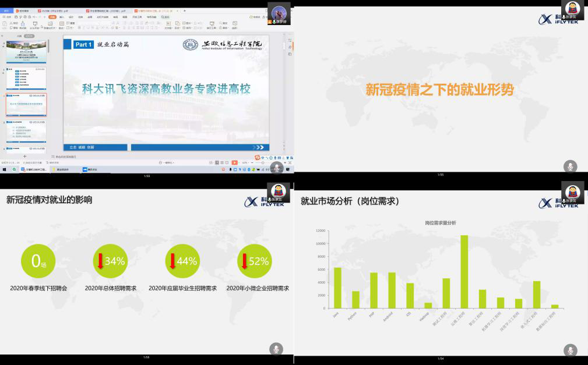
Task: Mute the microphone icon in the bottom-right quadrant
Action: coord(571,349)
